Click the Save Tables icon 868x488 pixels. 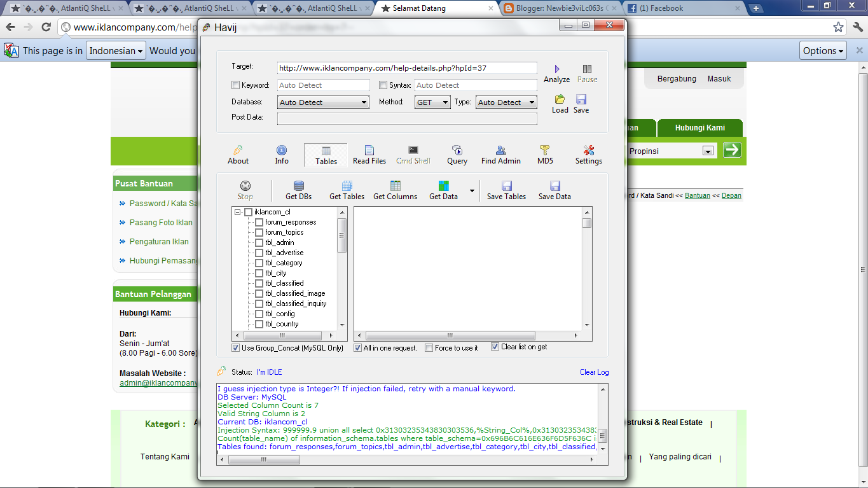[x=507, y=186]
